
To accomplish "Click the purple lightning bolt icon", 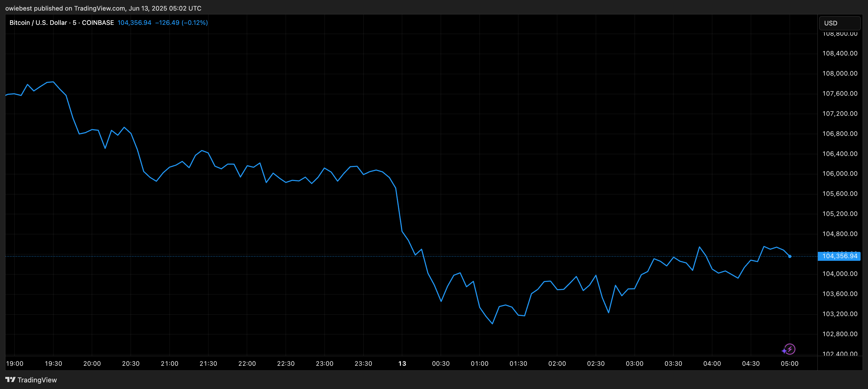I will pos(789,349).
